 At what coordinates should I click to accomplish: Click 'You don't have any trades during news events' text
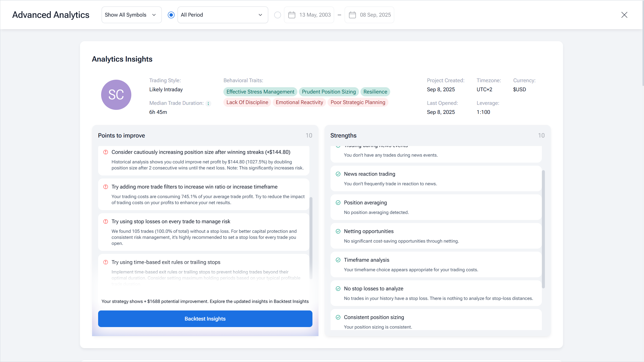pos(391,155)
